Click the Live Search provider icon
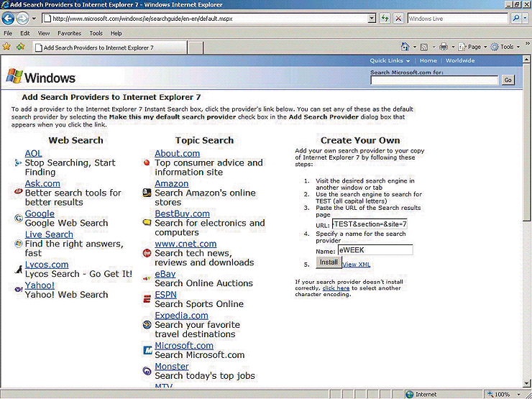 tap(18, 244)
